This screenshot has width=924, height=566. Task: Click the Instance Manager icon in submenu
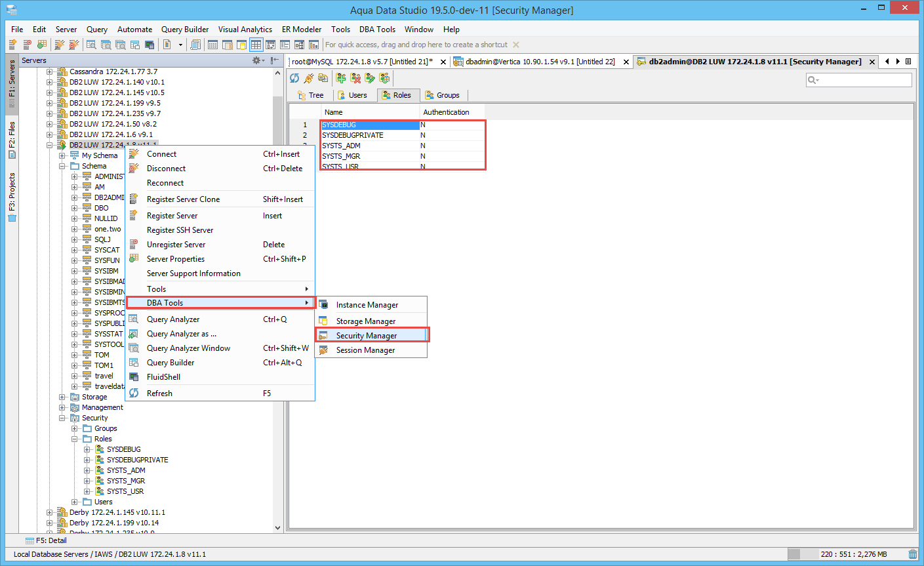[x=323, y=305]
